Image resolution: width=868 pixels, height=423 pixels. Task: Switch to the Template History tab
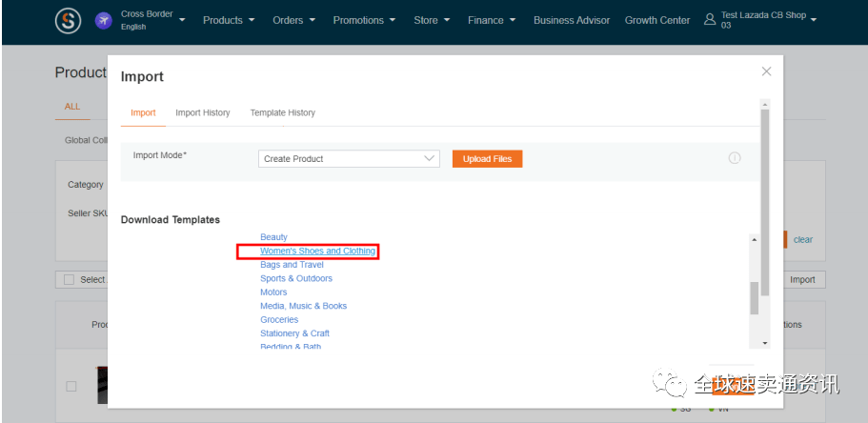tap(282, 112)
